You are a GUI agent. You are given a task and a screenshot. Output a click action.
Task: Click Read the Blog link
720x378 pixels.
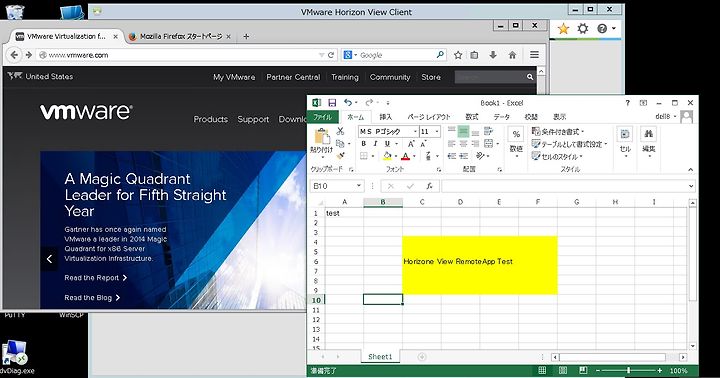click(92, 298)
